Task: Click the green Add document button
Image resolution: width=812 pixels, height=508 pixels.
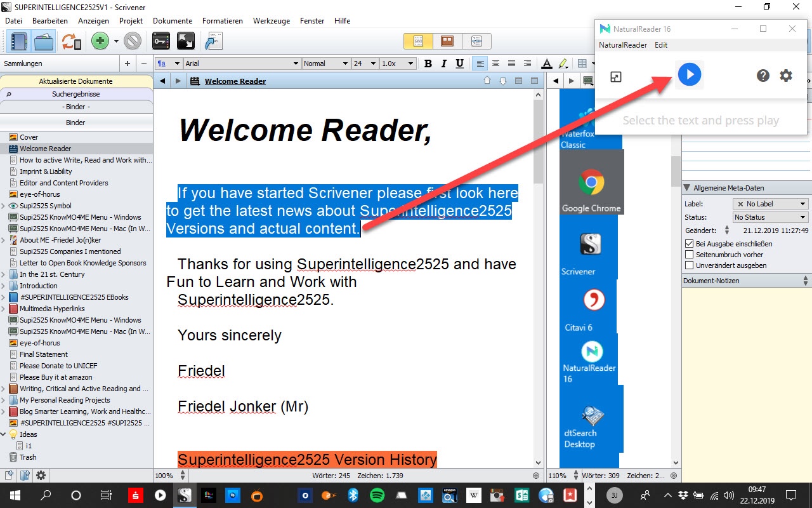Action: click(100, 42)
